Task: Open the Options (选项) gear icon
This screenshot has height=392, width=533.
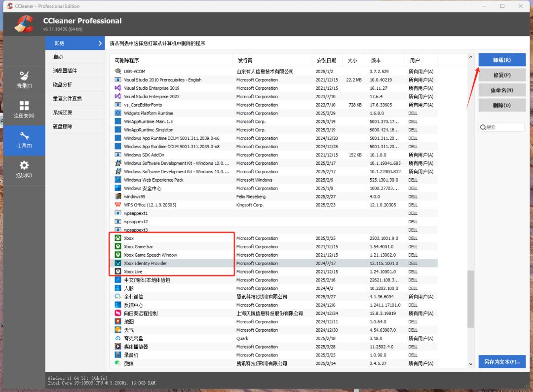Action: pyautogui.click(x=24, y=165)
